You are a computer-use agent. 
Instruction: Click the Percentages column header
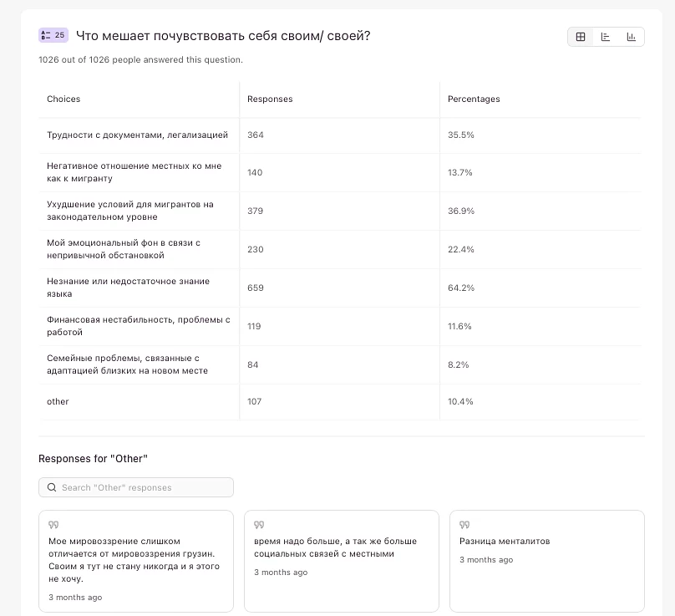[x=474, y=99]
